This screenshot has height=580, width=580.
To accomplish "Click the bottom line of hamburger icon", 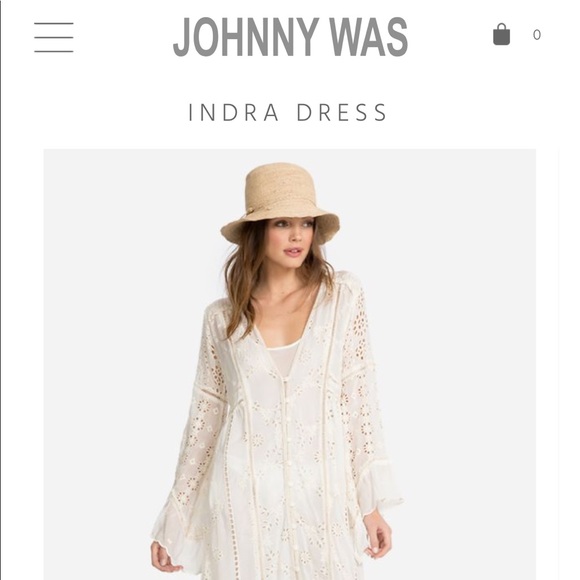I will [x=54, y=51].
